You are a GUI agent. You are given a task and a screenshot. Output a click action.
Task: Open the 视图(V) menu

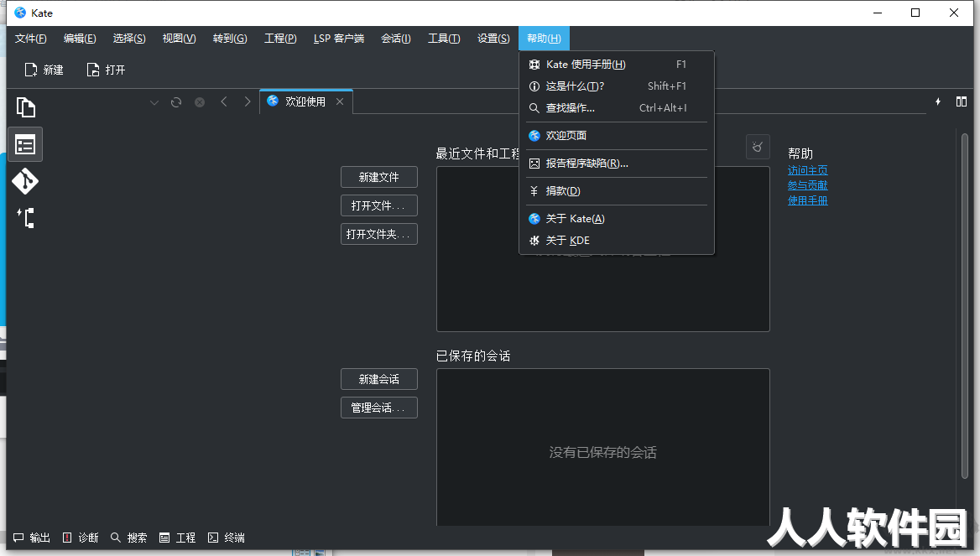point(179,38)
